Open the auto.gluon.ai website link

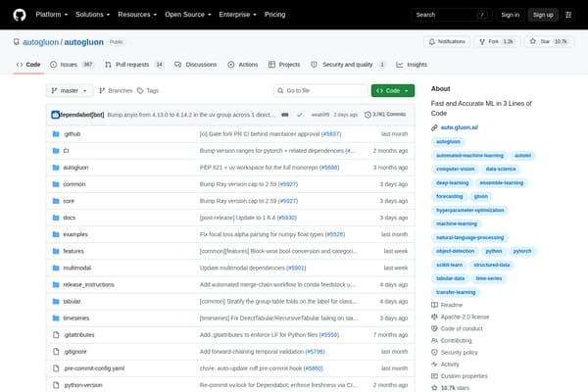coord(460,127)
